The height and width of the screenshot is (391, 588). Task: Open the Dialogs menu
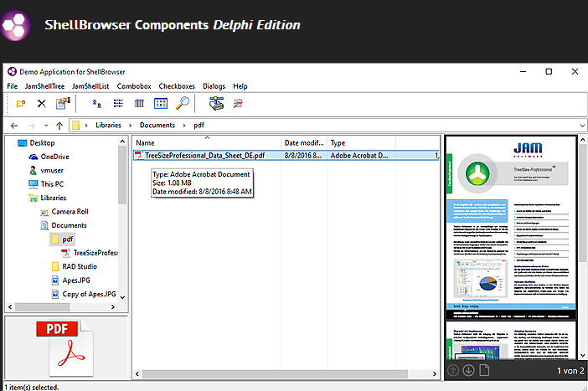(214, 86)
